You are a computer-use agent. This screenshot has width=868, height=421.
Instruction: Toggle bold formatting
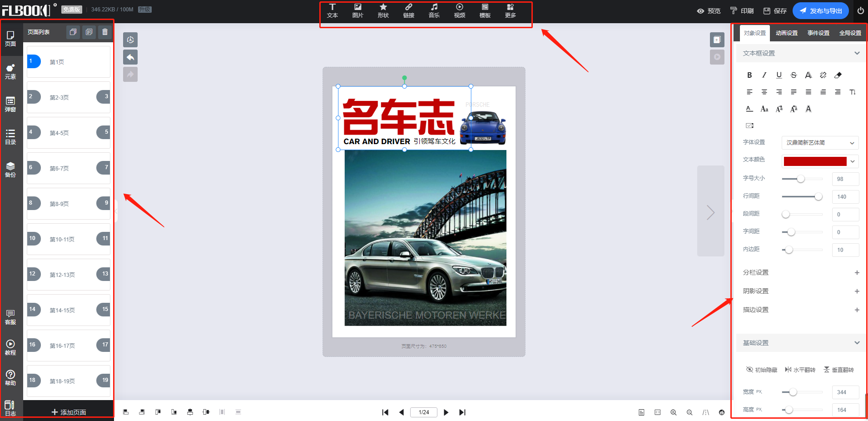(749, 75)
